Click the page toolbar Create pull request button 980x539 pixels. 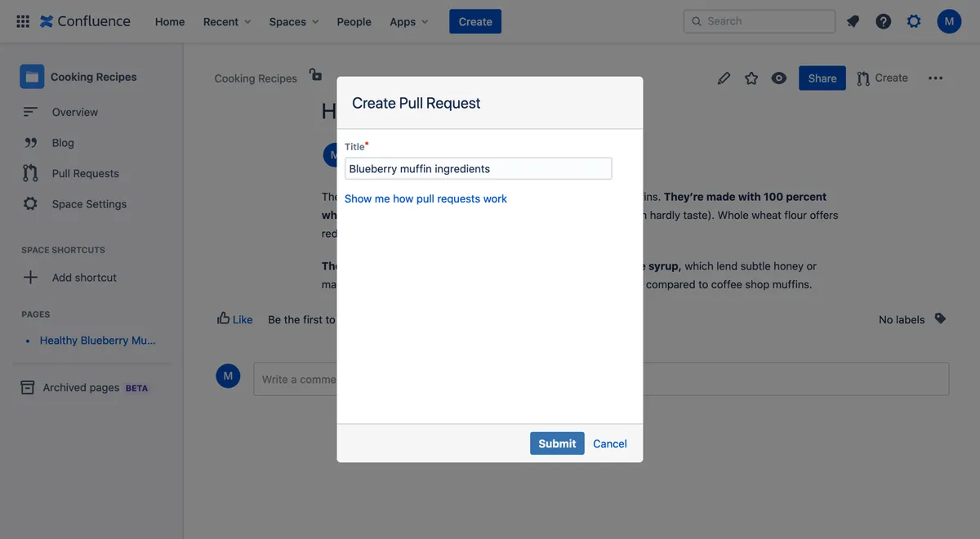(x=882, y=78)
